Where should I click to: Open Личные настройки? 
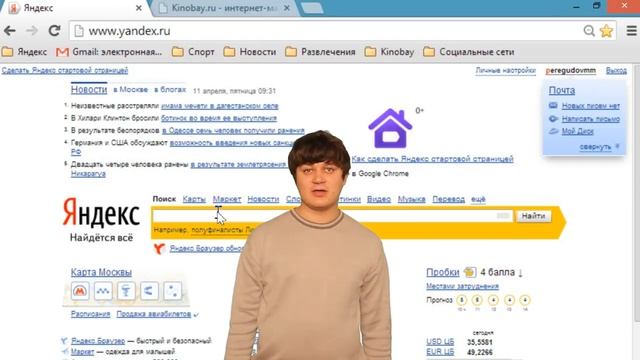point(505,71)
